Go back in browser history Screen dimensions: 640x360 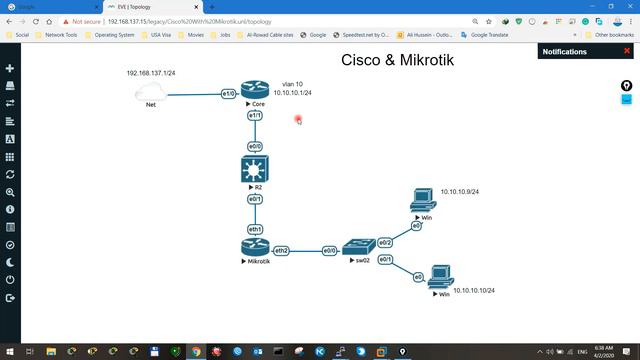pyautogui.click(x=9, y=22)
